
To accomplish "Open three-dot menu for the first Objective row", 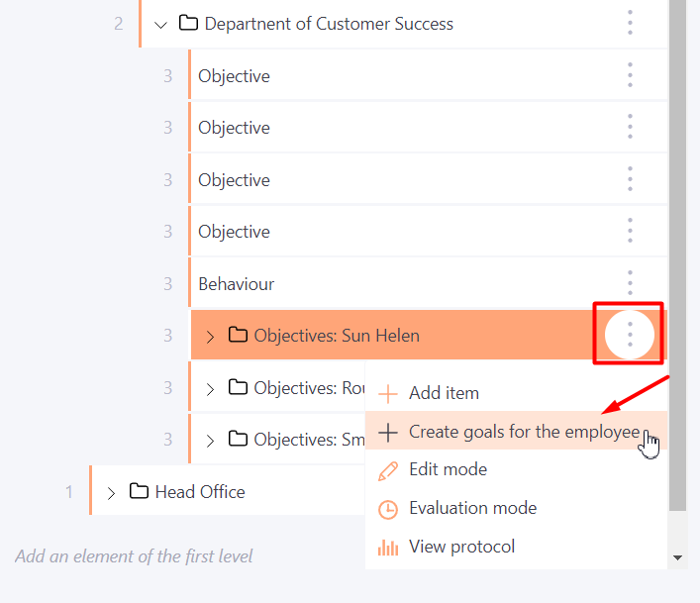I will [x=630, y=75].
